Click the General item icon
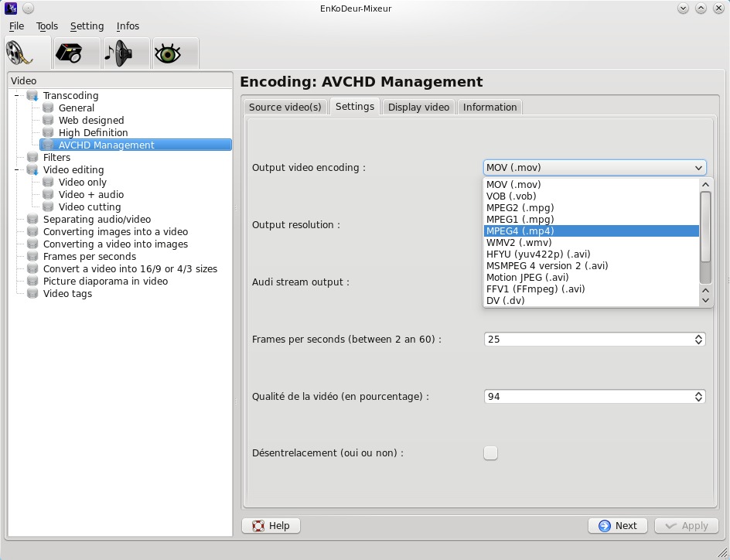Viewport: 730px width, 560px height. tap(47, 108)
